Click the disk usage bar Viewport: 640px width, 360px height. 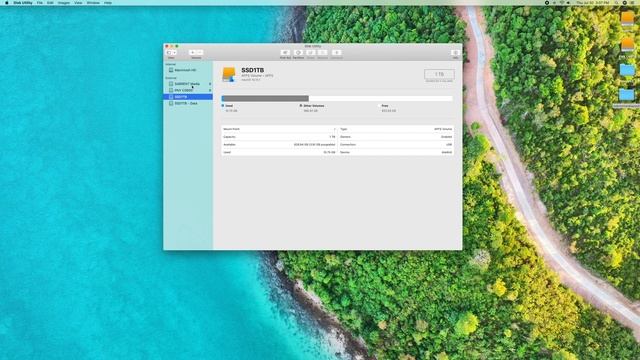[337, 98]
